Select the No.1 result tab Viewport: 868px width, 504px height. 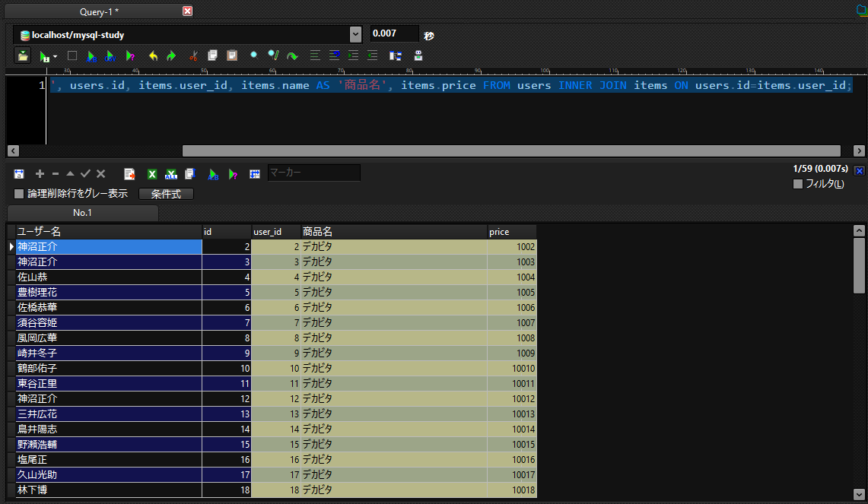click(82, 213)
